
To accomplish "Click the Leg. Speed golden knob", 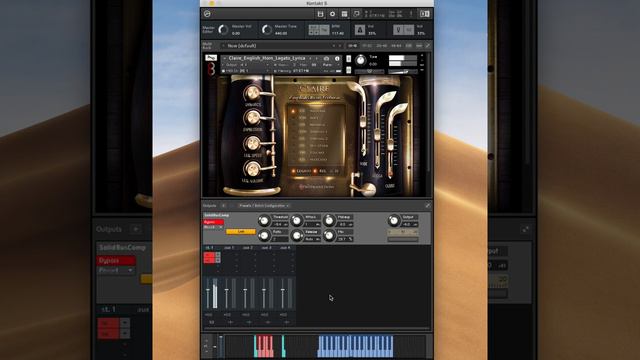I will 253,144.
